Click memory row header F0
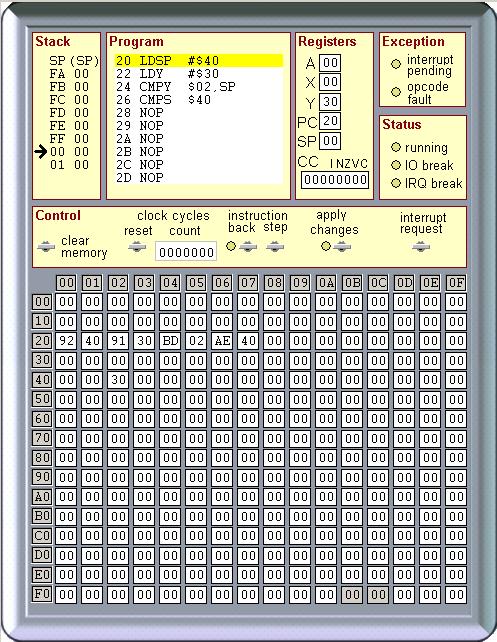The width and height of the screenshot is (497, 642). (42, 595)
